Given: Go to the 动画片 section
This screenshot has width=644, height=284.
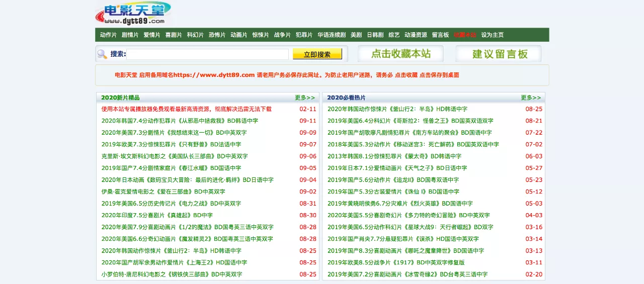Looking at the screenshot, I should coord(239,35).
